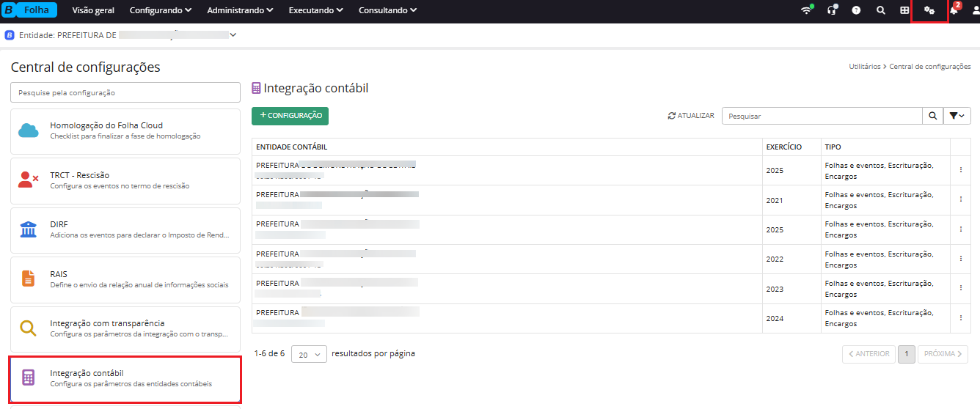This screenshot has height=409, width=980.
Task: Open the user profile icon
Action: click(975, 11)
